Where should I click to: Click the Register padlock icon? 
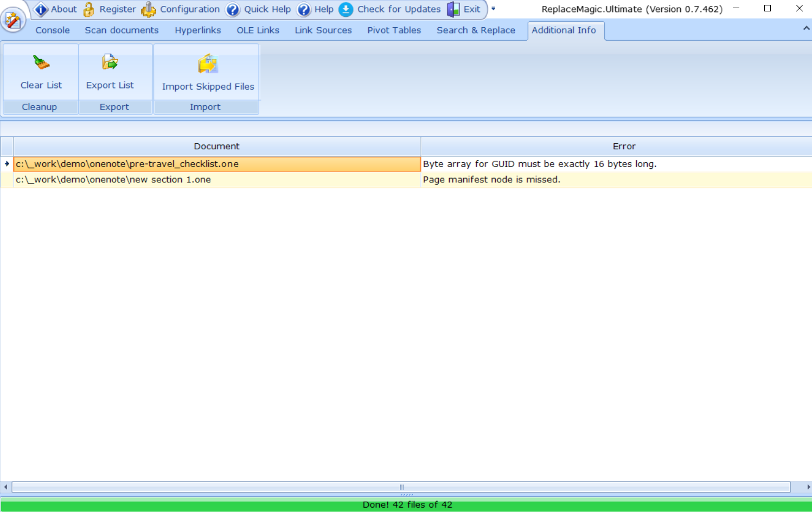pos(89,9)
